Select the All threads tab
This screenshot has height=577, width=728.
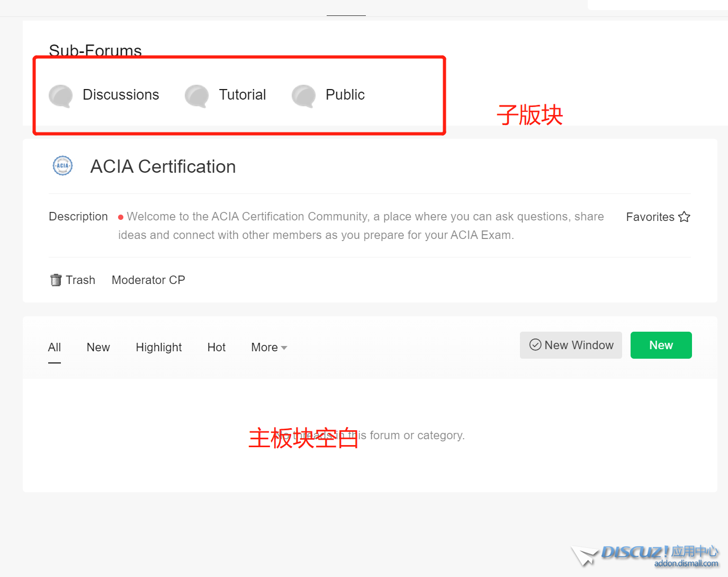55,348
